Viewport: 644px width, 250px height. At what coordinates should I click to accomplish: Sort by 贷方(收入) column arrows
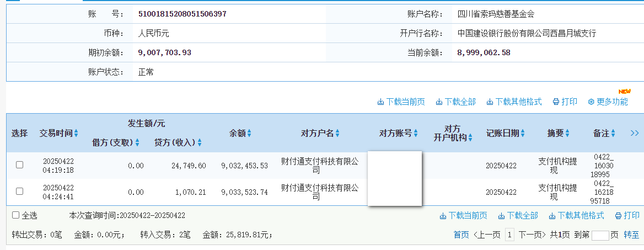coord(199,143)
